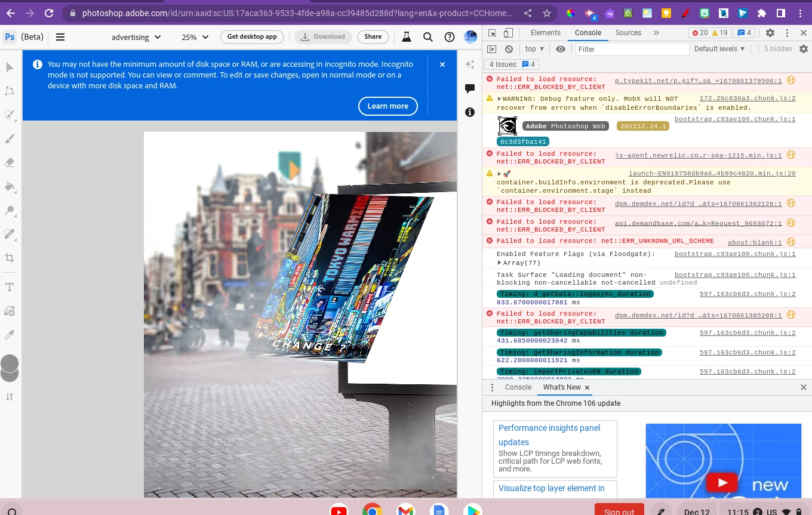Open the Default levels log dropdown
Screen dimensions: 812x515
coord(719,49)
